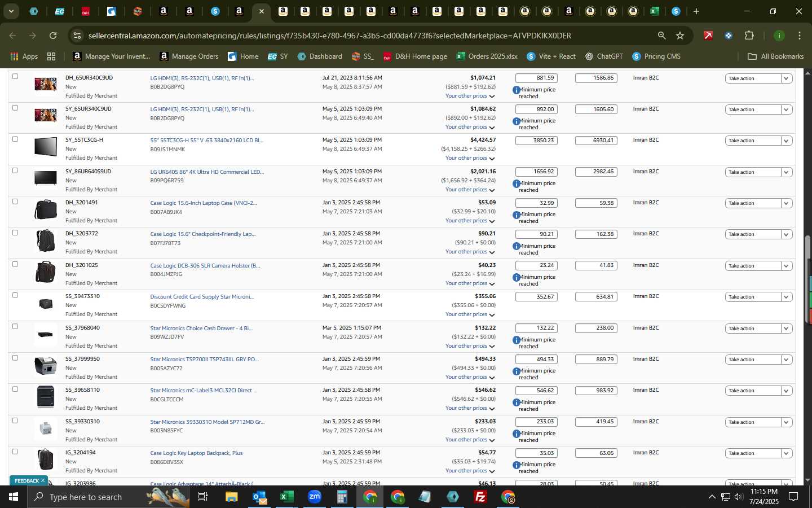Select checkbox for SY_55TC3CG-H listing
This screenshot has width=812, height=508.
click(x=15, y=139)
